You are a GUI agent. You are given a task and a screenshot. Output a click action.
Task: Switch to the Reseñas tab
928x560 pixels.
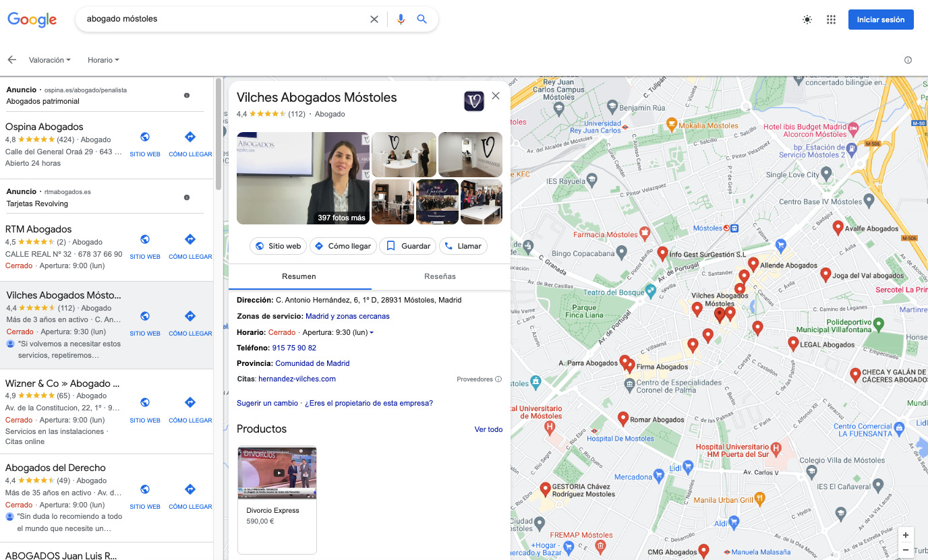(440, 276)
